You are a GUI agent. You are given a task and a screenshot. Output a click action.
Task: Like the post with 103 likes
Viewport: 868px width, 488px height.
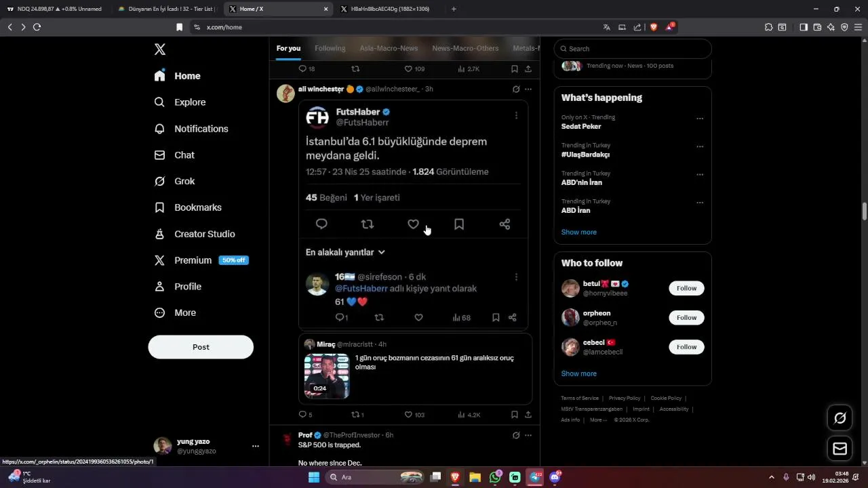(414, 415)
